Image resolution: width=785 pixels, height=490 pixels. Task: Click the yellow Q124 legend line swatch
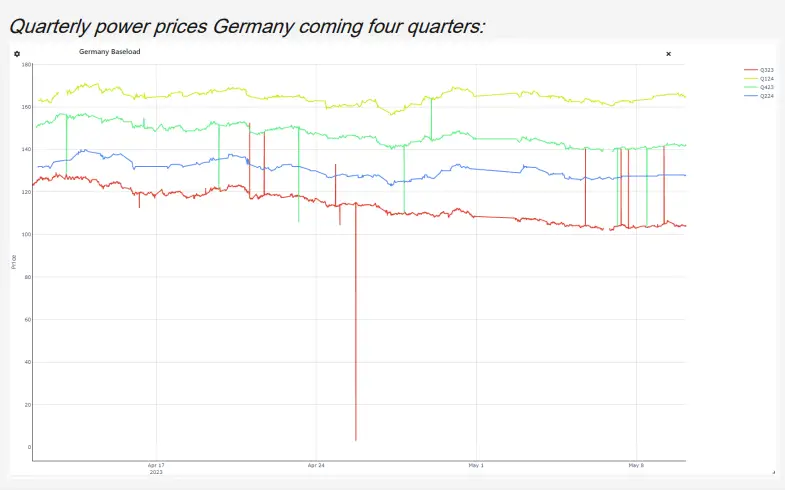(751, 78)
